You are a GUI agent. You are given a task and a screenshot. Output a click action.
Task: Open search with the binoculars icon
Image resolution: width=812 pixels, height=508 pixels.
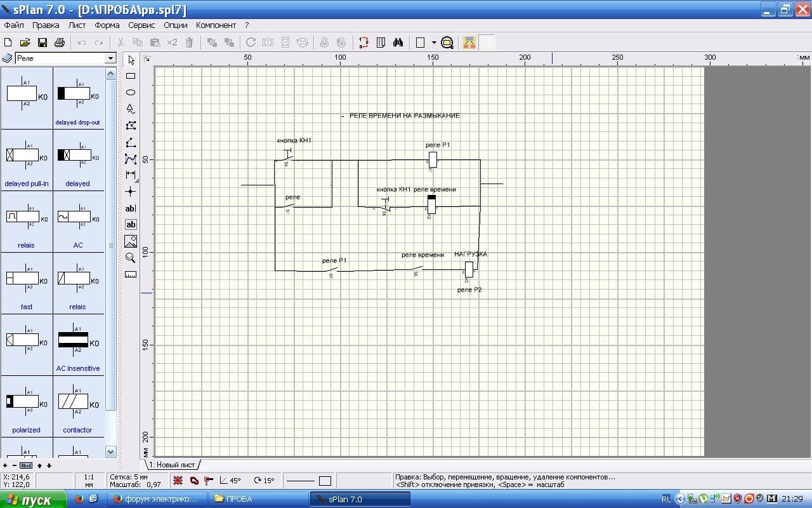[x=398, y=43]
